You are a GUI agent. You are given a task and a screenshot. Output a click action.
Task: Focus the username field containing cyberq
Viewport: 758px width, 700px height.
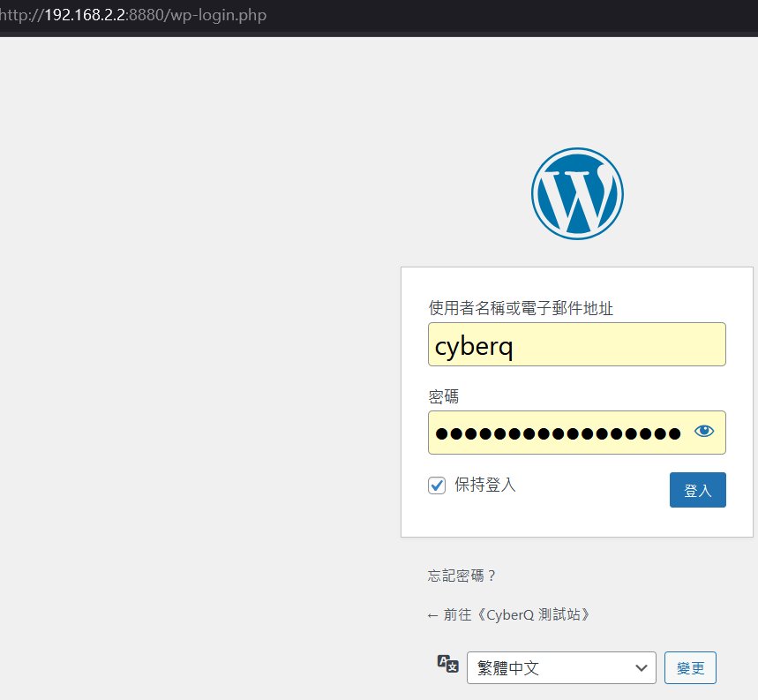pyautogui.click(x=577, y=344)
